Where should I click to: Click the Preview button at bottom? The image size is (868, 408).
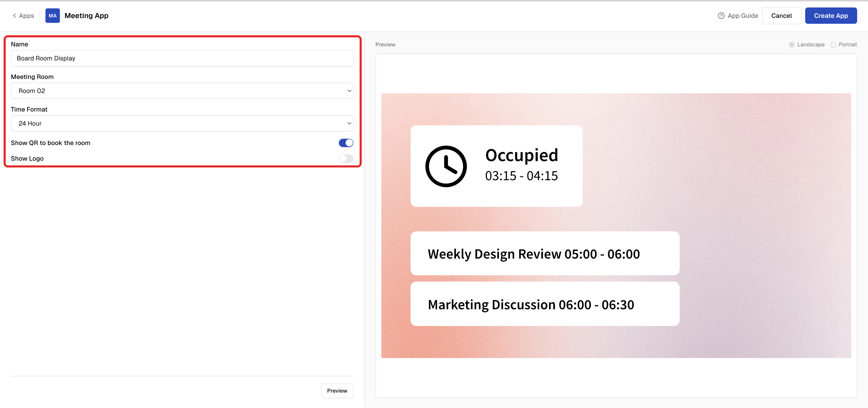[337, 391]
